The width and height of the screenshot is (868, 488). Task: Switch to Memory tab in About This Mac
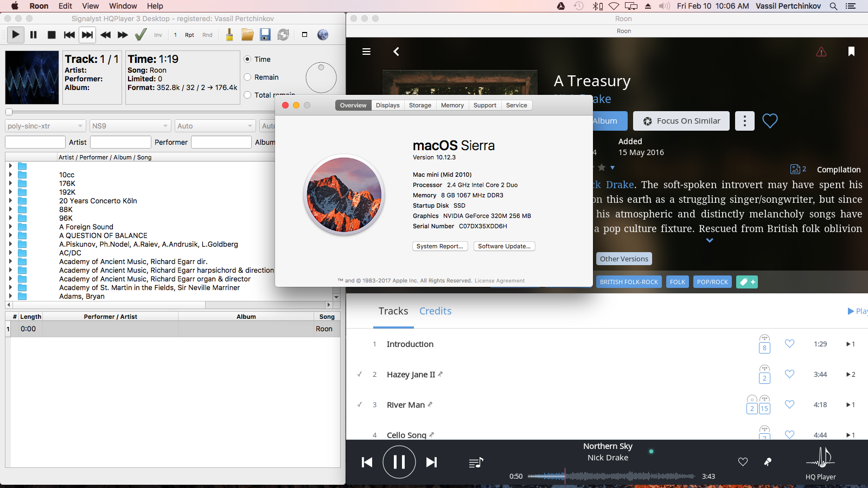(452, 105)
